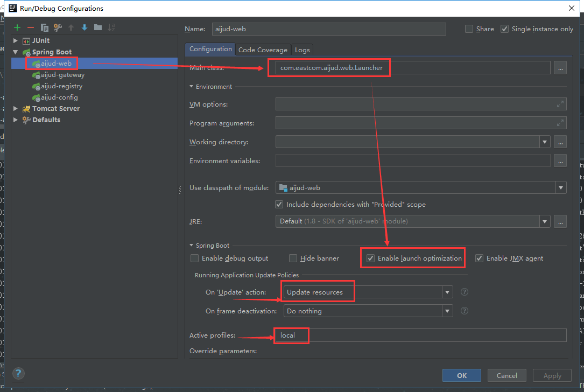Copy the selected configuration
584x392 pixels.
click(x=44, y=27)
